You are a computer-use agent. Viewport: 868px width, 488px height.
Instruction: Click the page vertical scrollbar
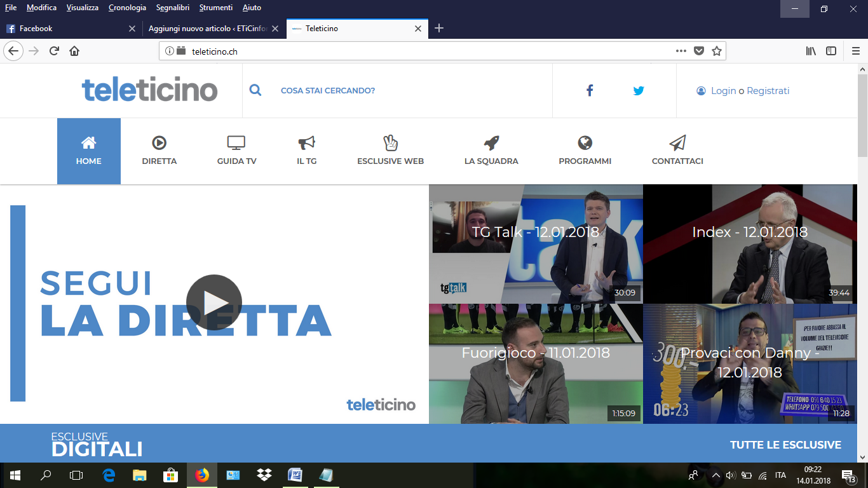click(862, 116)
